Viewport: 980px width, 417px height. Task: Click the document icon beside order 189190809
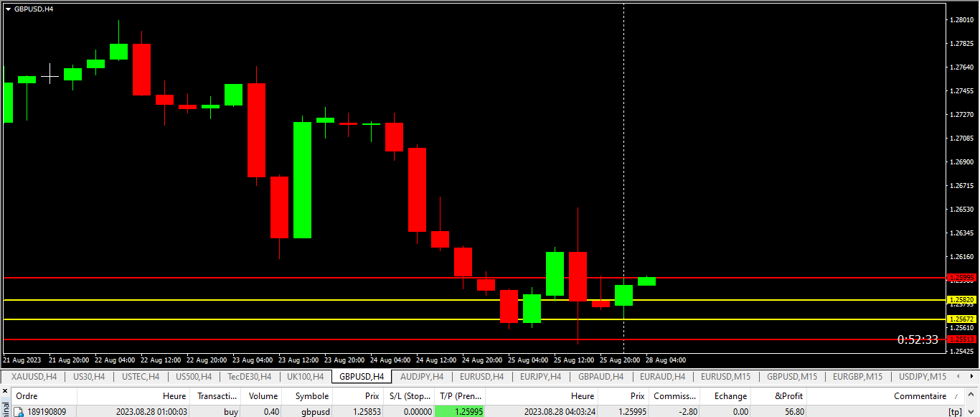tap(19, 412)
